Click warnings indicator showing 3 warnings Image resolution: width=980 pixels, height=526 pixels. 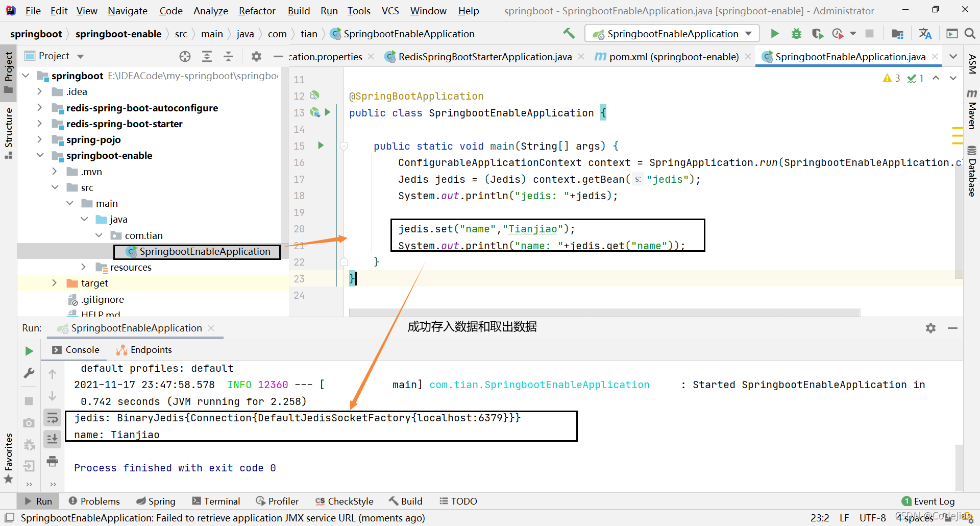click(891, 78)
